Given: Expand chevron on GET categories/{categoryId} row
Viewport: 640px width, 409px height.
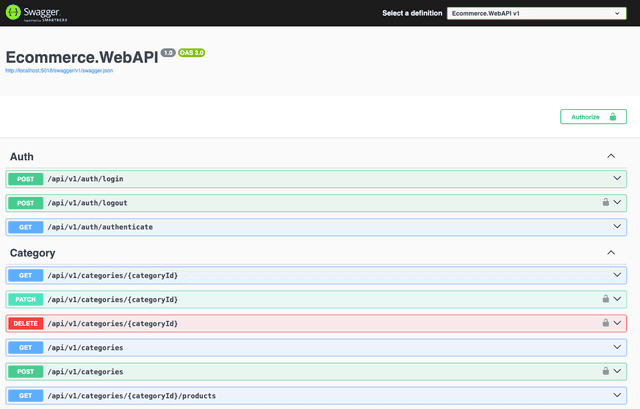Looking at the screenshot, I should 618,275.
